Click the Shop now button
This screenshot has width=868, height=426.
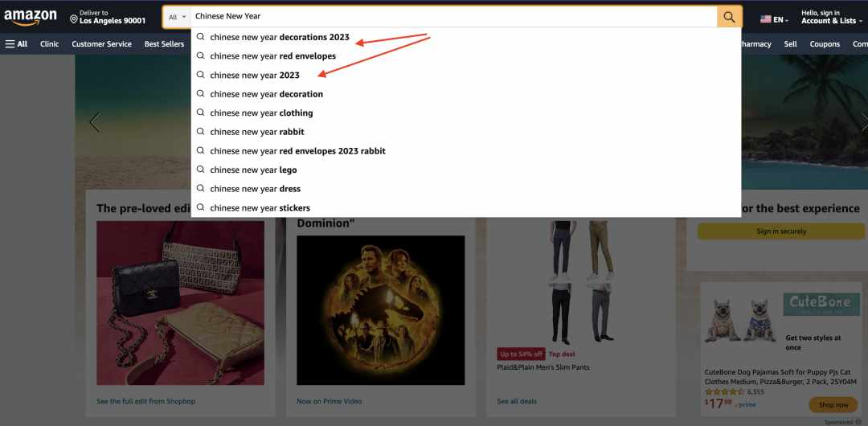833,405
